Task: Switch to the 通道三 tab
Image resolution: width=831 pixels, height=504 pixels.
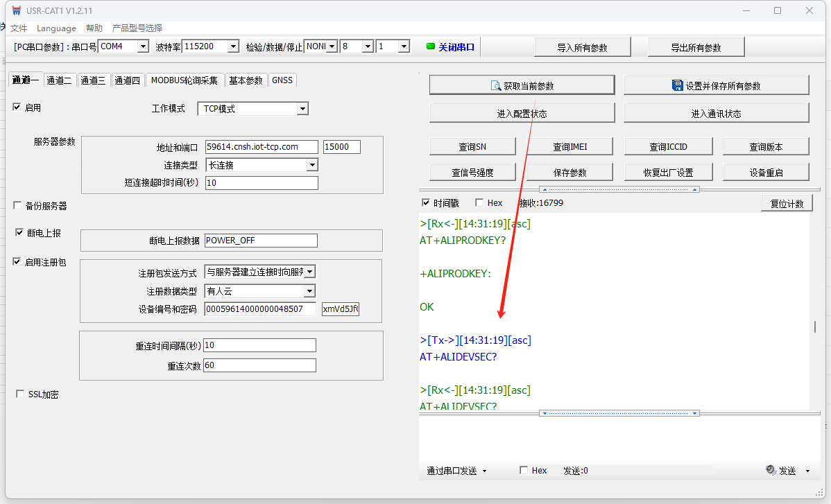Action: point(93,80)
